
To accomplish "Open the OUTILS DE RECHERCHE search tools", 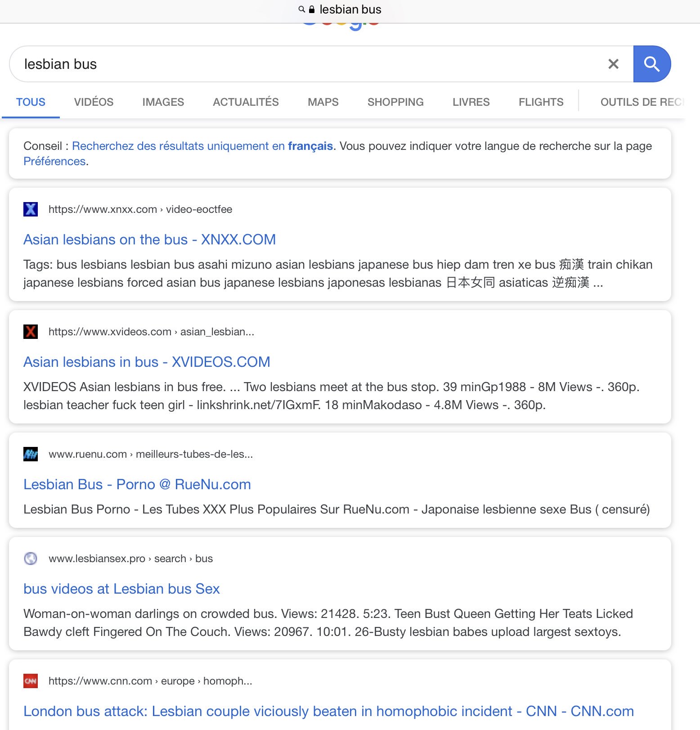I will tap(642, 102).
